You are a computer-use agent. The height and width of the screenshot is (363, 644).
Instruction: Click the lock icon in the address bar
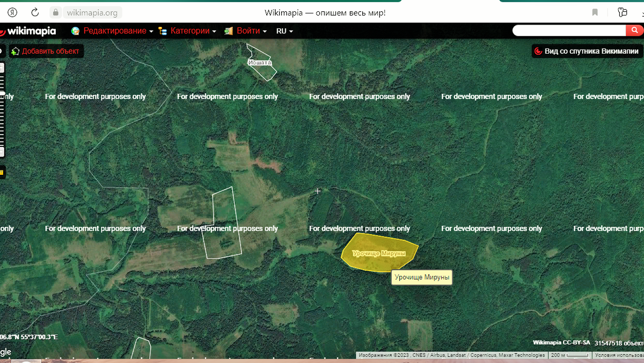tap(56, 12)
